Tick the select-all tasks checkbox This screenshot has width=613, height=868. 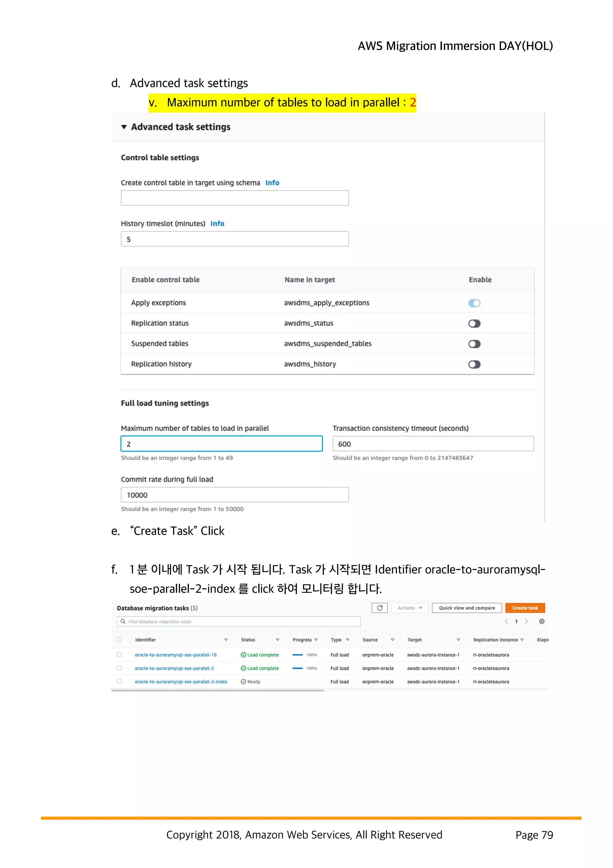tap(119, 640)
